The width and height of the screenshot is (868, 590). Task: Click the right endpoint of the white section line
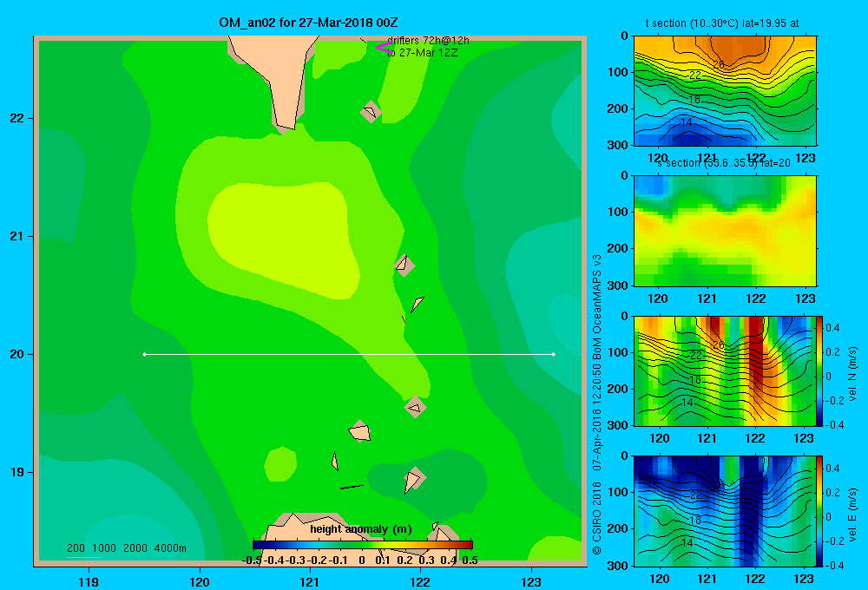click(x=554, y=354)
